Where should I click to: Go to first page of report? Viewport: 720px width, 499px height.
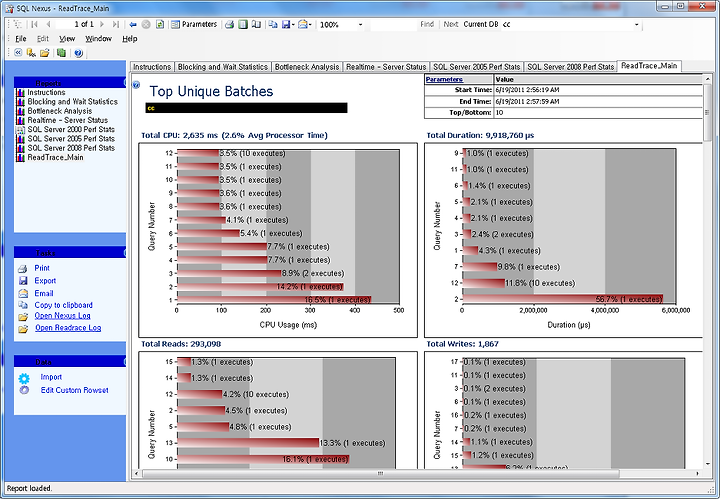[34, 24]
